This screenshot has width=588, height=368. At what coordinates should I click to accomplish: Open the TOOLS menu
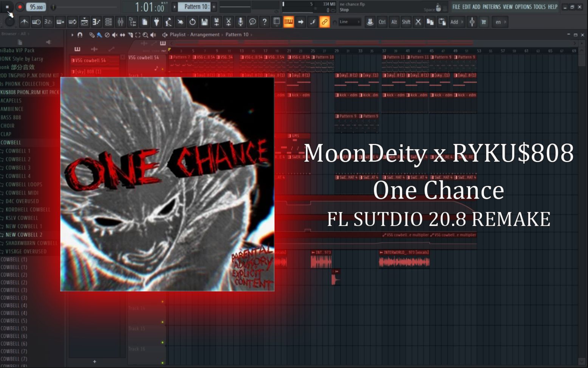click(x=539, y=7)
